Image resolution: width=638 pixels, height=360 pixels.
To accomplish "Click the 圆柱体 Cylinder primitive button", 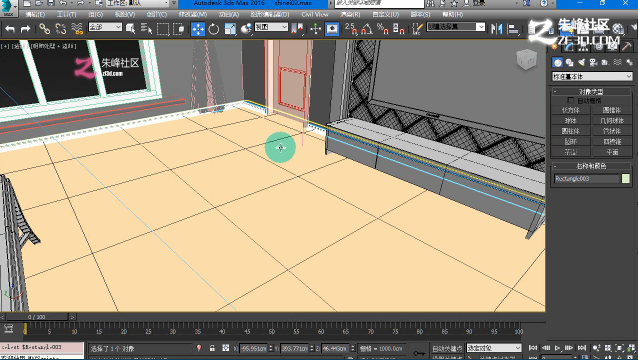I will [570, 131].
